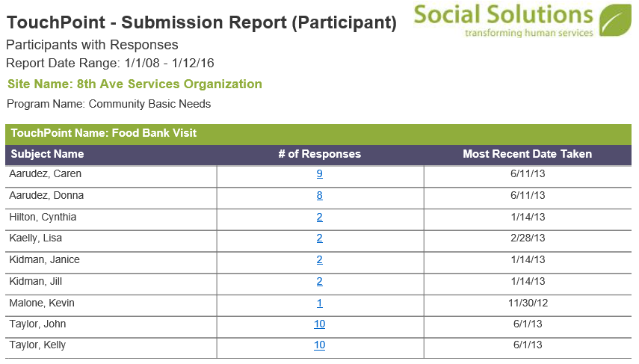The image size is (639, 364).
Task: Click the Program Name Community Basic Needs text
Action: click(109, 105)
